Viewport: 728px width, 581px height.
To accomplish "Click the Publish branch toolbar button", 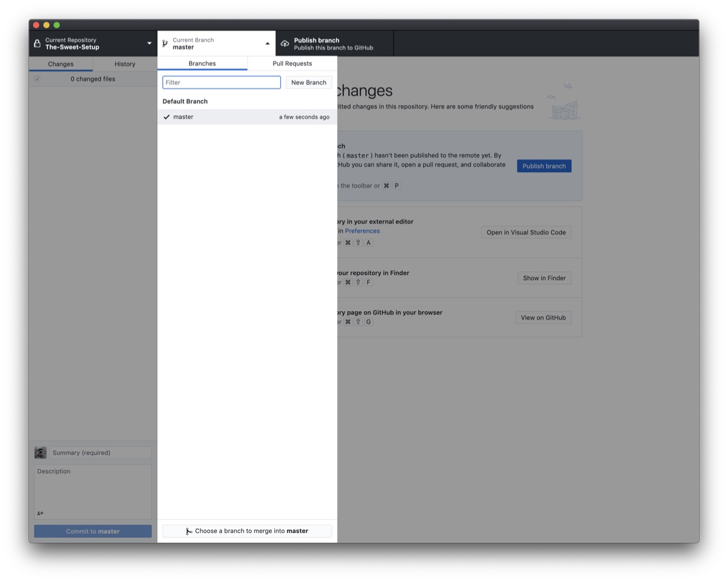I will [x=334, y=44].
